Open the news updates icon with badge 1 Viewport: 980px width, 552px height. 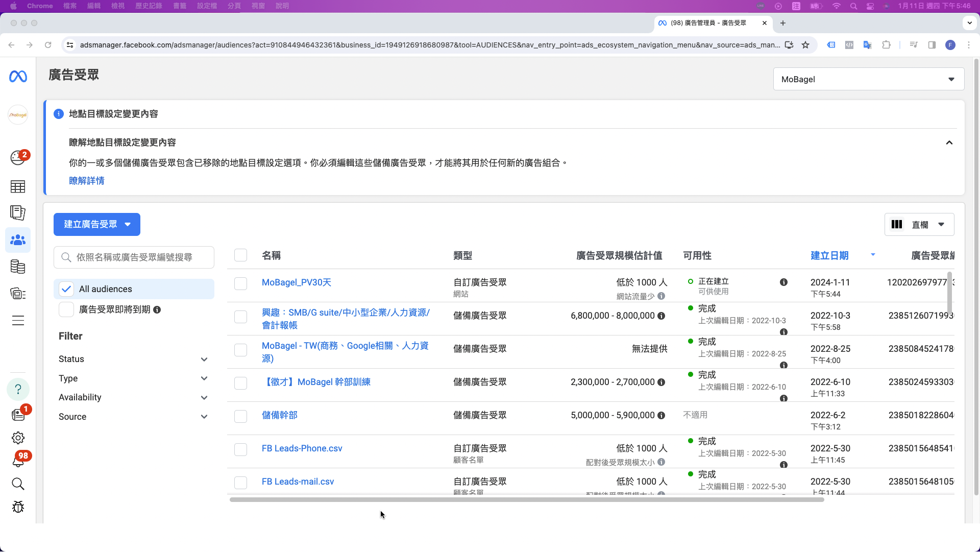(18, 414)
